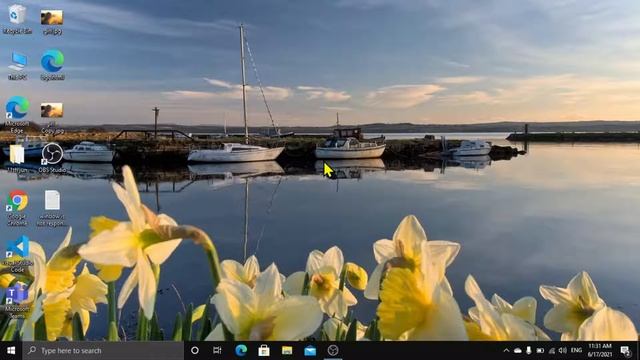Viewport: 640px width, 360px height.
Task: Click the ENG language indicator
Action: [x=576, y=351]
